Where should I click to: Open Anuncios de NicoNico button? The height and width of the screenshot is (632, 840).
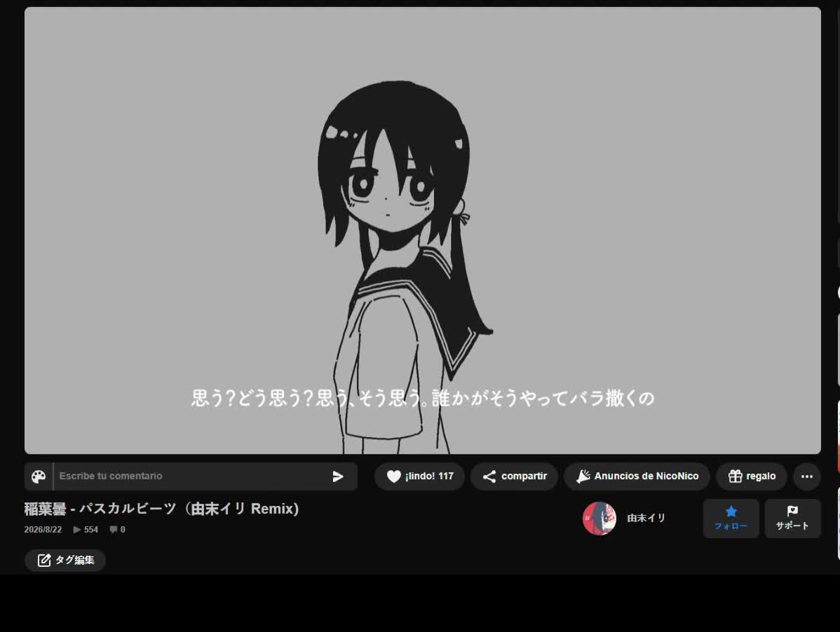tap(637, 476)
